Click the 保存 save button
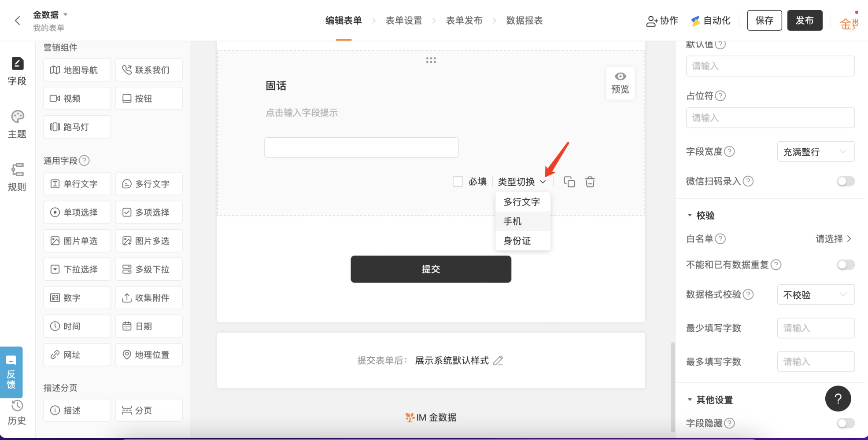Screen dimensions: 868x440 [x=765, y=20]
